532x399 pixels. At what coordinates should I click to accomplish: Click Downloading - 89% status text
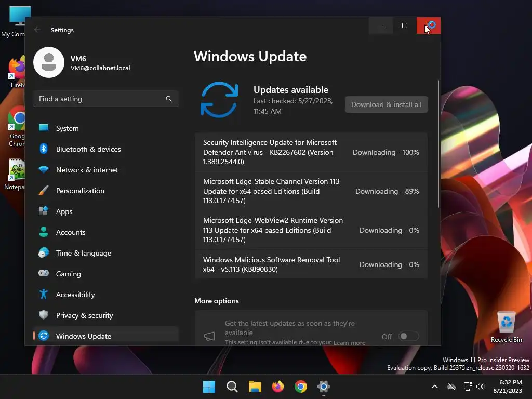click(387, 191)
